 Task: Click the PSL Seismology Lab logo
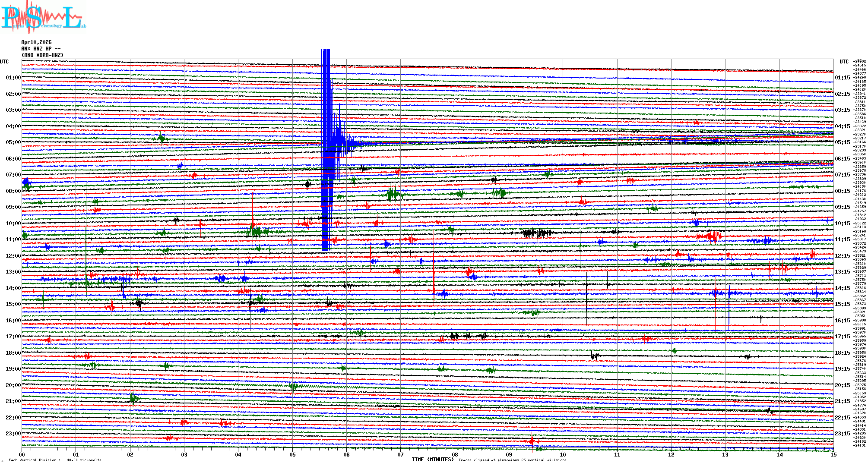click(x=43, y=17)
